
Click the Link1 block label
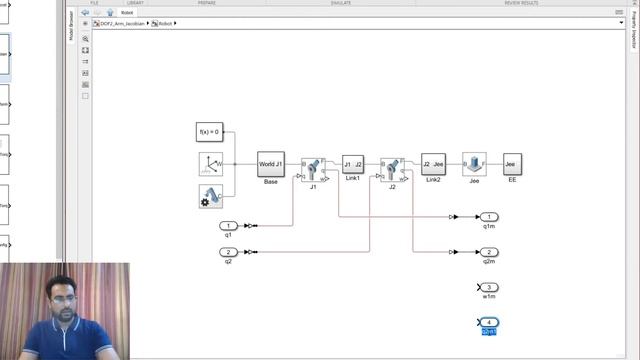point(353,178)
